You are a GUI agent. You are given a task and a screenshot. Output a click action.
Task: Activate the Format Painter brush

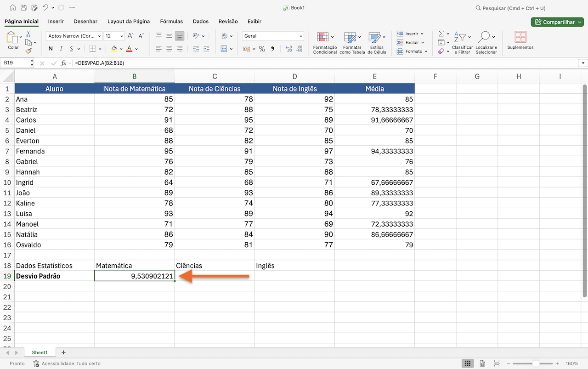(x=28, y=51)
